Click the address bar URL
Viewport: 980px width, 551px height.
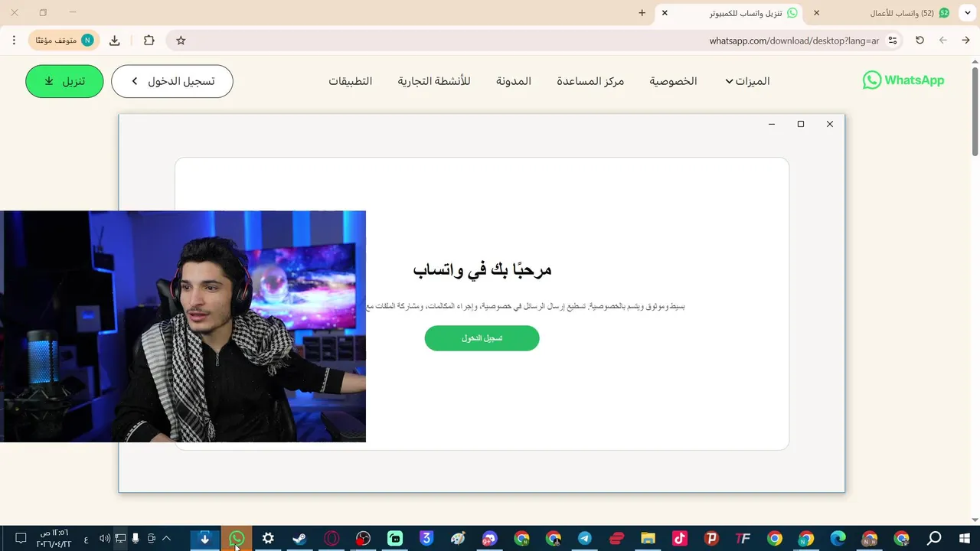[794, 41]
